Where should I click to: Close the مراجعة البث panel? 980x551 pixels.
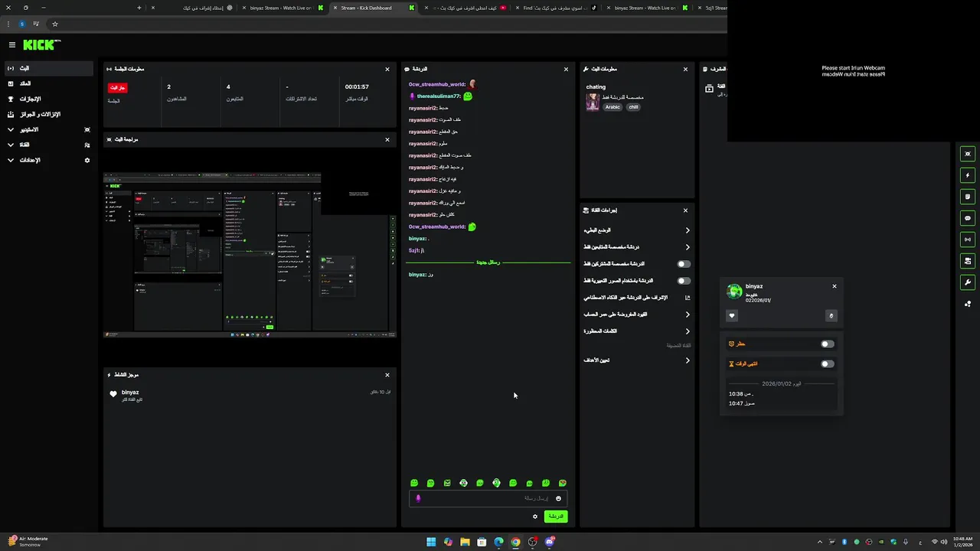(x=387, y=139)
